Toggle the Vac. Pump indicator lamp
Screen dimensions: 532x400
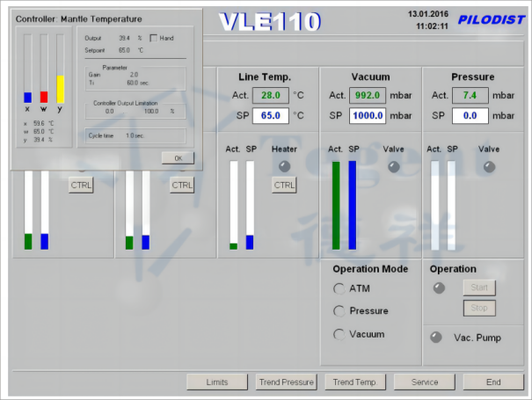435,338
